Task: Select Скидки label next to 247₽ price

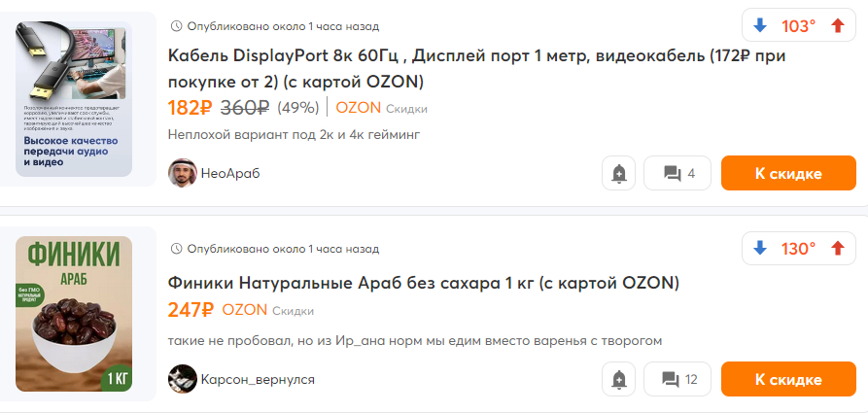Action: [293, 311]
